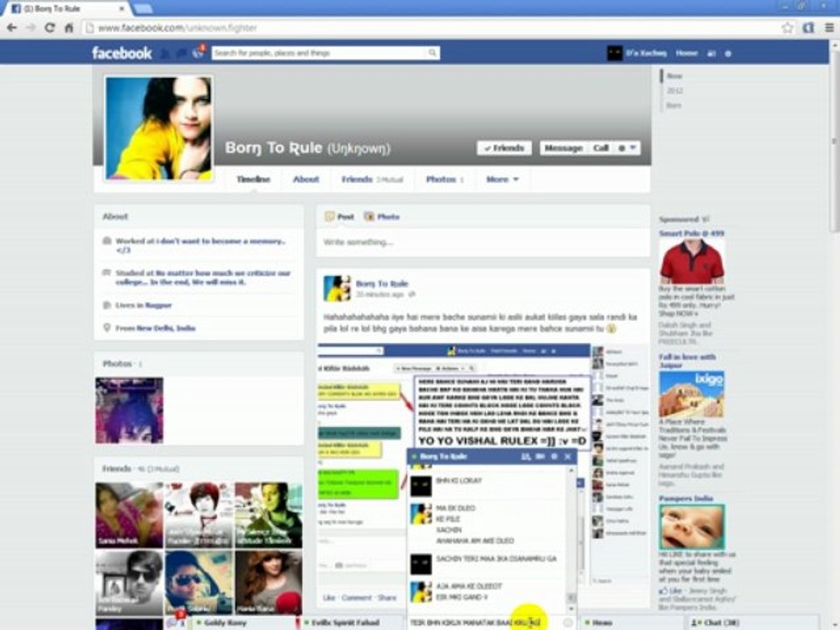This screenshot has height=630, width=840.
Task: Select the Photo composer option
Action: 382,216
